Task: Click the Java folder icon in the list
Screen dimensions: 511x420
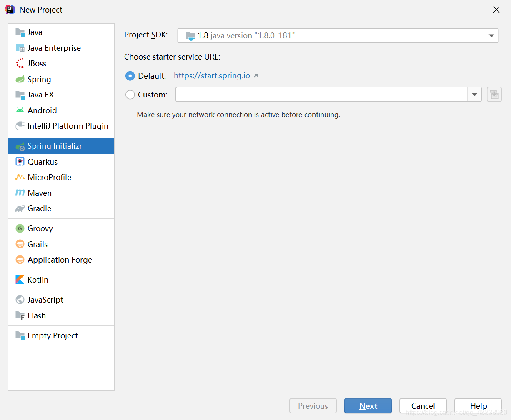Action: (20, 32)
